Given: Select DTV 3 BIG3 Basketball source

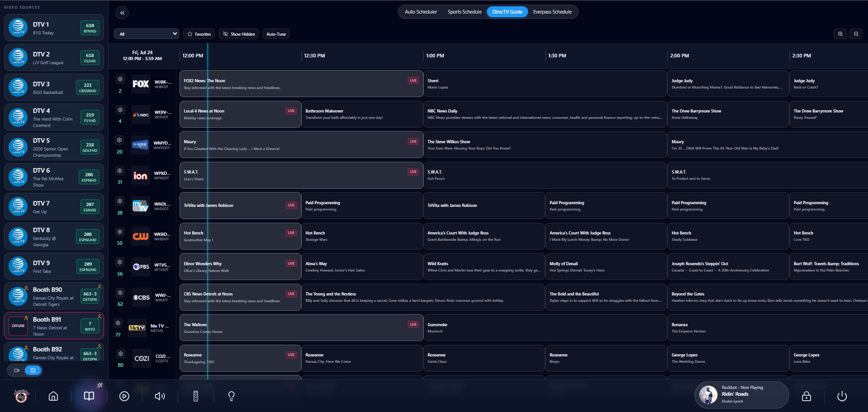Looking at the screenshot, I should coord(54,87).
